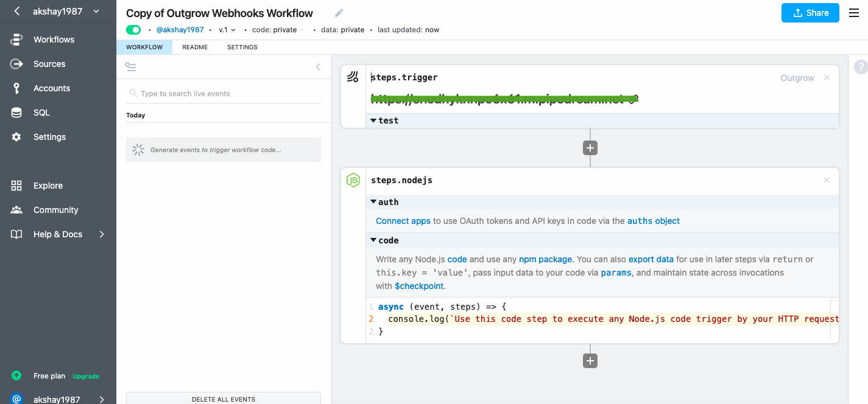Click the @akshay1987 owner link
This screenshot has height=404, width=868.
point(180,30)
